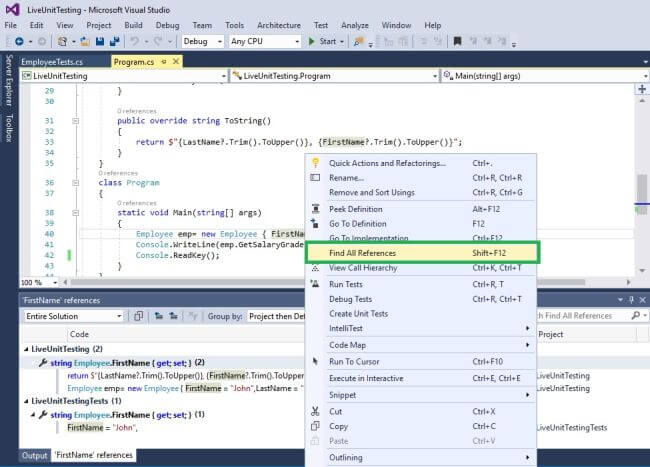Viewport: 650px width, 467px height.
Task: Click the Copy icon in references toolbar
Action: (138, 316)
